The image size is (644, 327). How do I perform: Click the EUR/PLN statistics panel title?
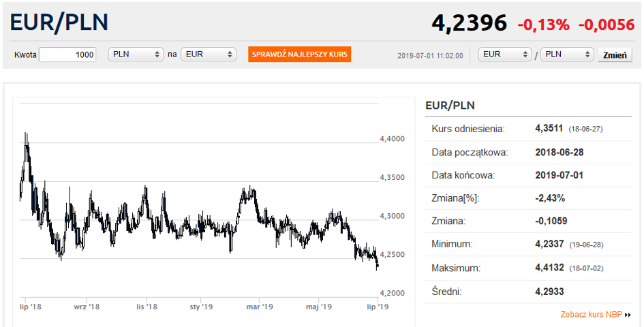[450, 106]
